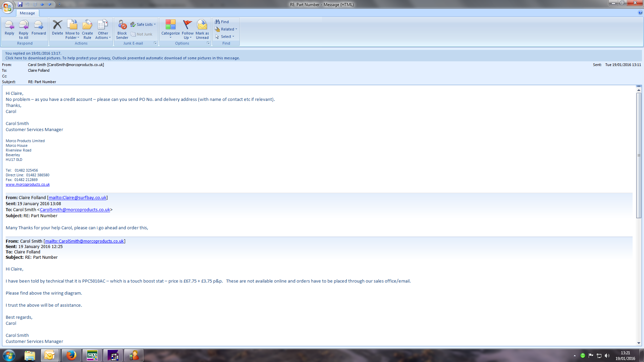Open the Office button menu
This screenshot has width=644, height=362.
coord(7,7)
